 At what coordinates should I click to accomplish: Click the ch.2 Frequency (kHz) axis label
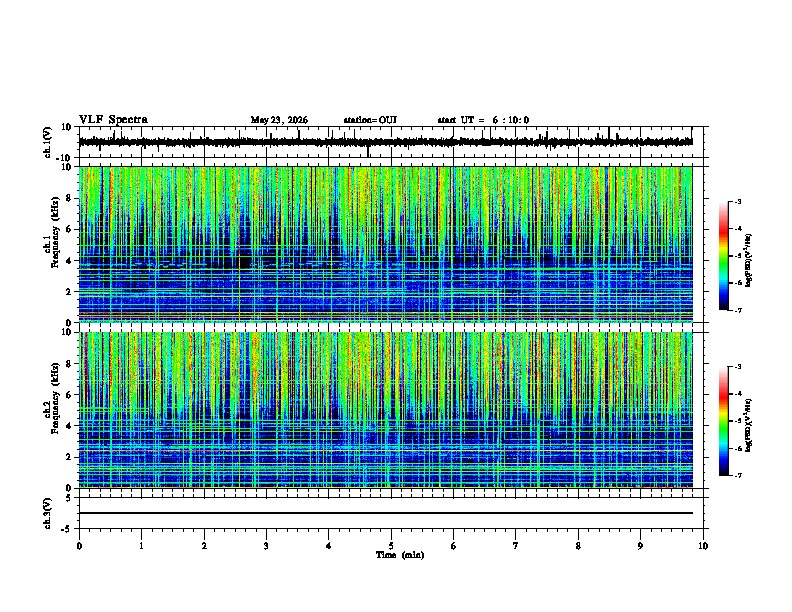pyautogui.click(x=52, y=410)
